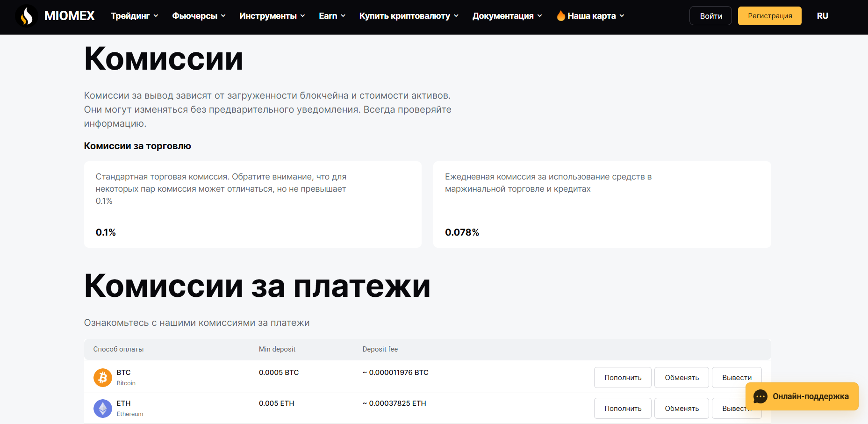Viewport: 868px width, 424px height.
Task: Click the 0.1% trading fee value
Action: tap(106, 232)
